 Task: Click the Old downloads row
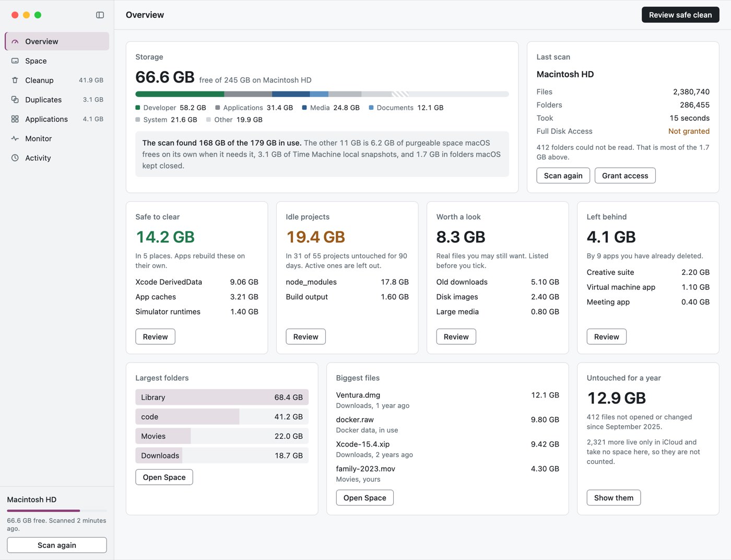click(498, 282)
